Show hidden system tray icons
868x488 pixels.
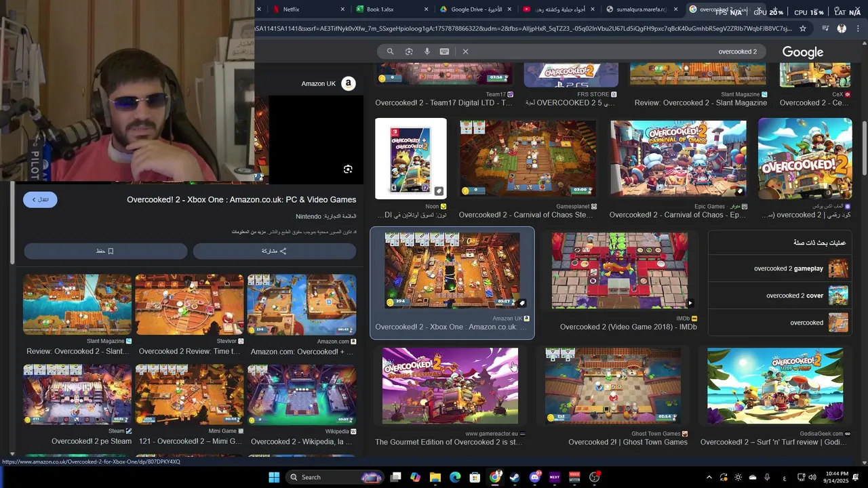[x=709, y=477]
